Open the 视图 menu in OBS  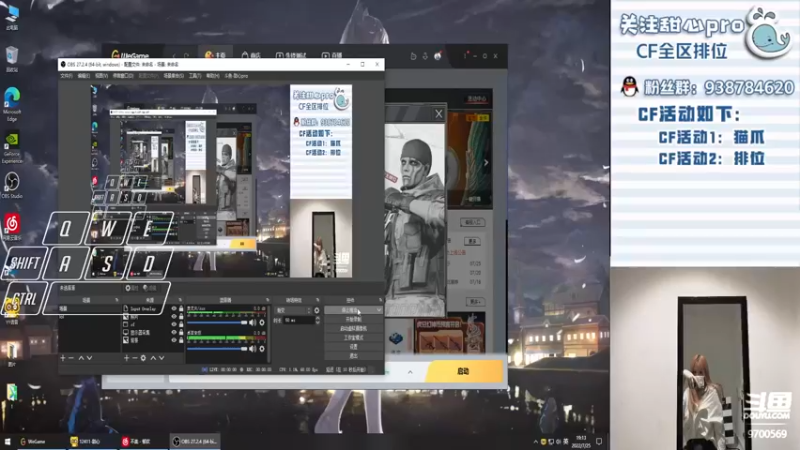(x=101, y=76)
